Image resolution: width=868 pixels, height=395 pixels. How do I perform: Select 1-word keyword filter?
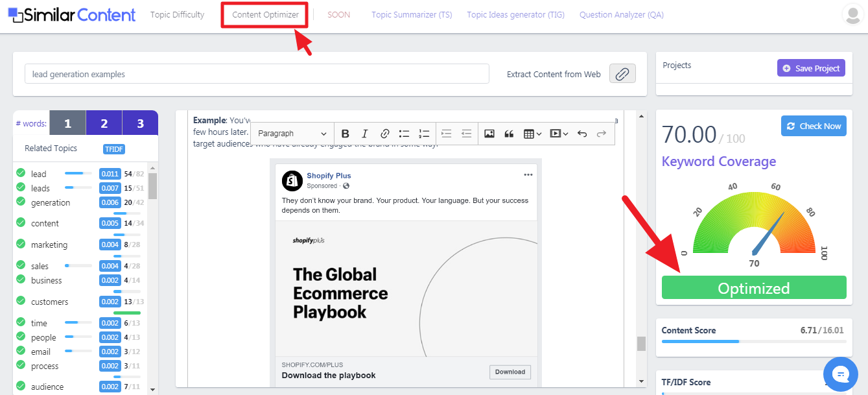coord(67,123)
